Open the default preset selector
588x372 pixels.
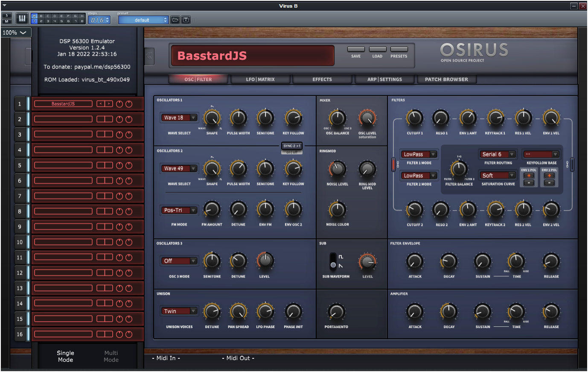[144, 20]
